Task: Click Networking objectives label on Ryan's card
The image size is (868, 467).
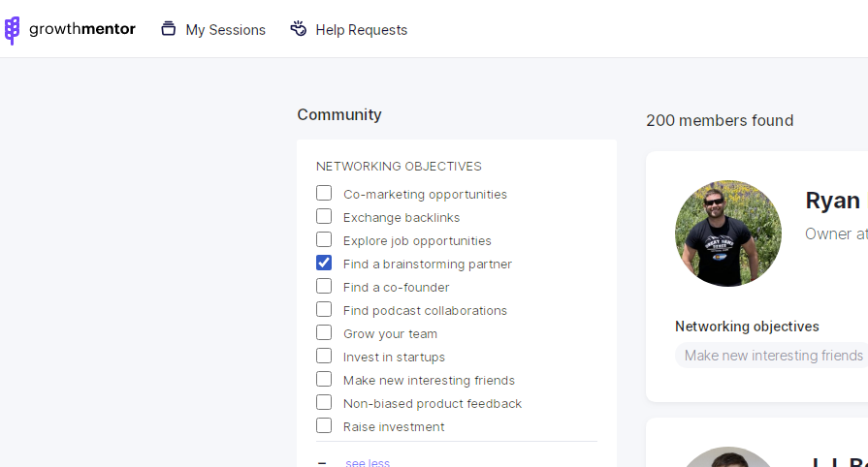Action: click(x=747, y=327)
